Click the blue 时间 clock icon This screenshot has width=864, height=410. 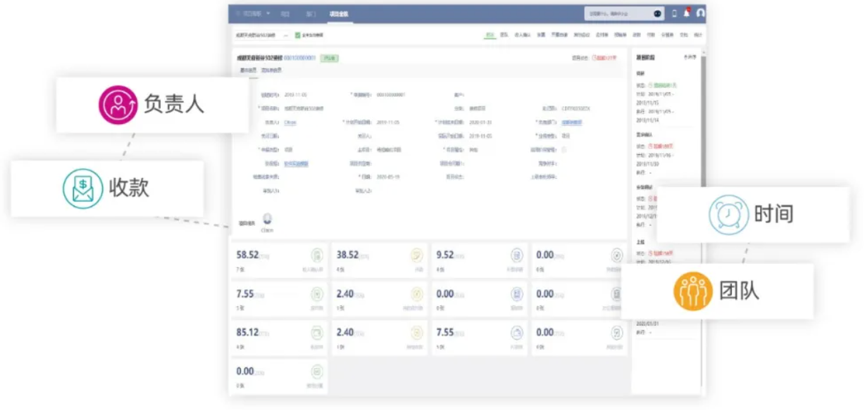coord(728,214)
